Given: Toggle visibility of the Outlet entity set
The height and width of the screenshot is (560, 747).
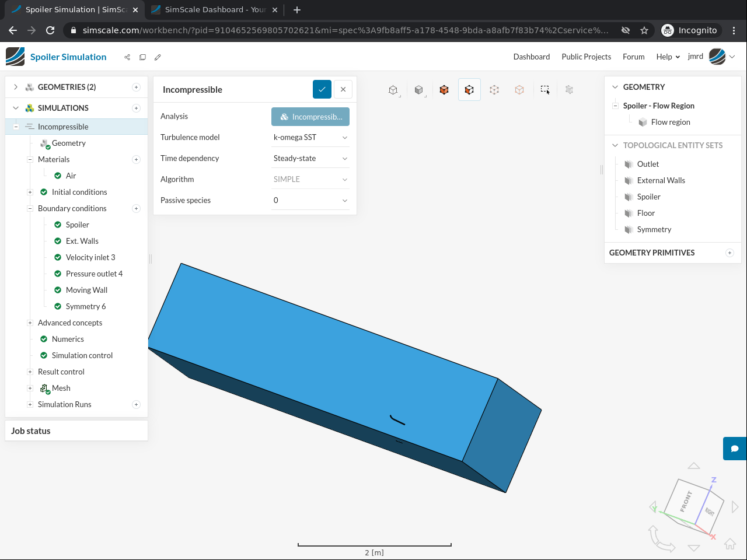Looking at the screenshot, I should [629, 164].
